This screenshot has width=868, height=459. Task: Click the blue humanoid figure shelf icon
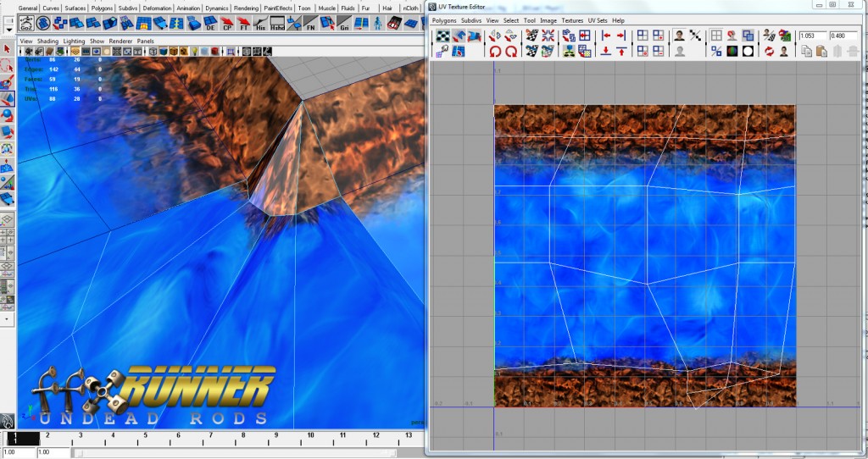(377, 24)
